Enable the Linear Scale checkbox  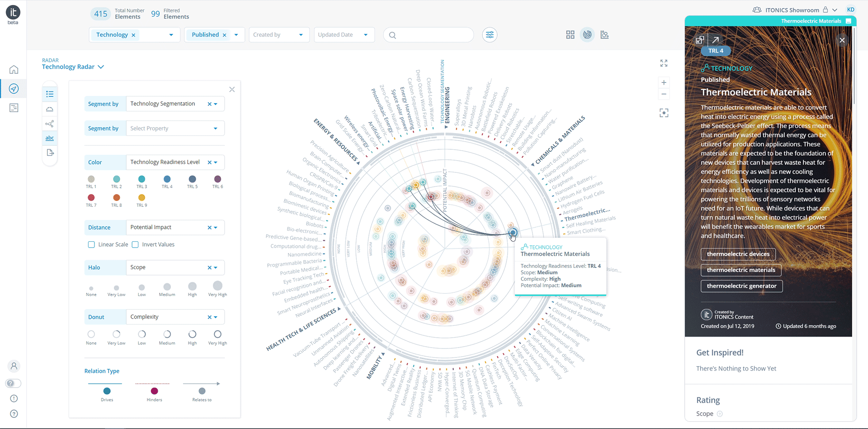tap(91, 244)
